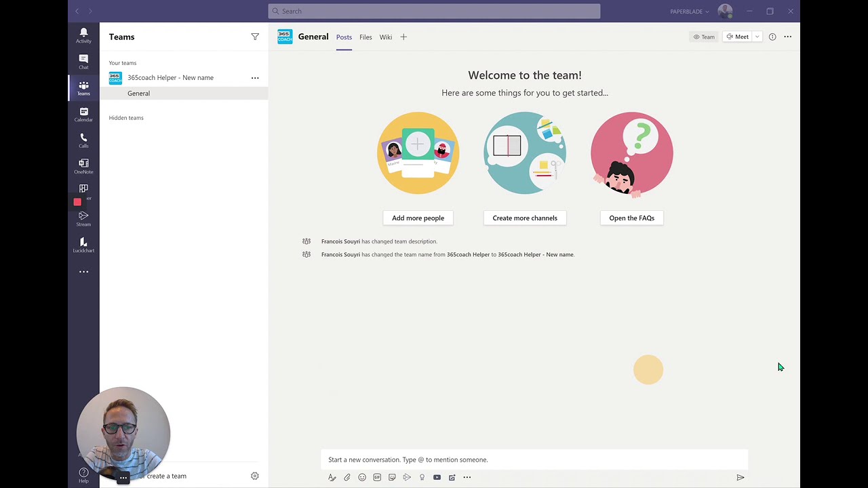868x488 pixels.
Task: Expand the Meet dropdown arrow
Action: tap(757, 37)
